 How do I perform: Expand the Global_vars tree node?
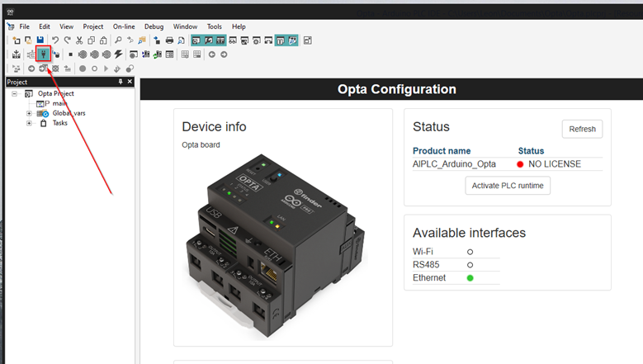[29, 113]
